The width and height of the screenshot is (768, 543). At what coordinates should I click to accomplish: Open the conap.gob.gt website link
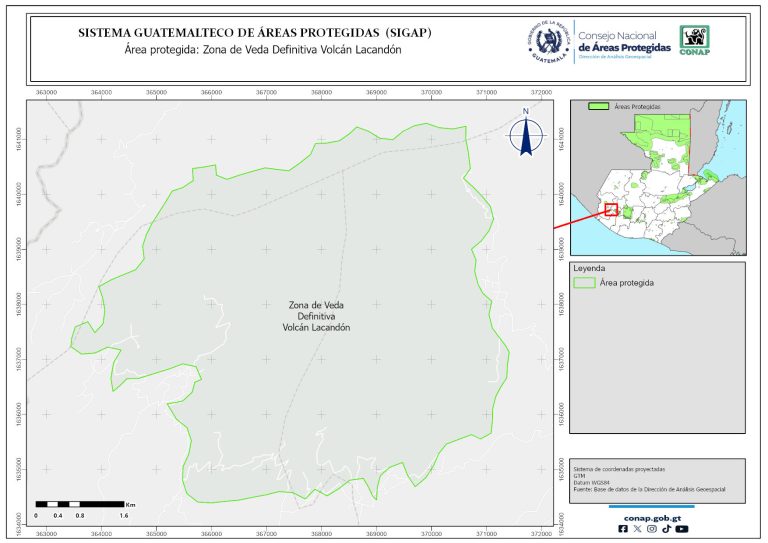[652, 516]
